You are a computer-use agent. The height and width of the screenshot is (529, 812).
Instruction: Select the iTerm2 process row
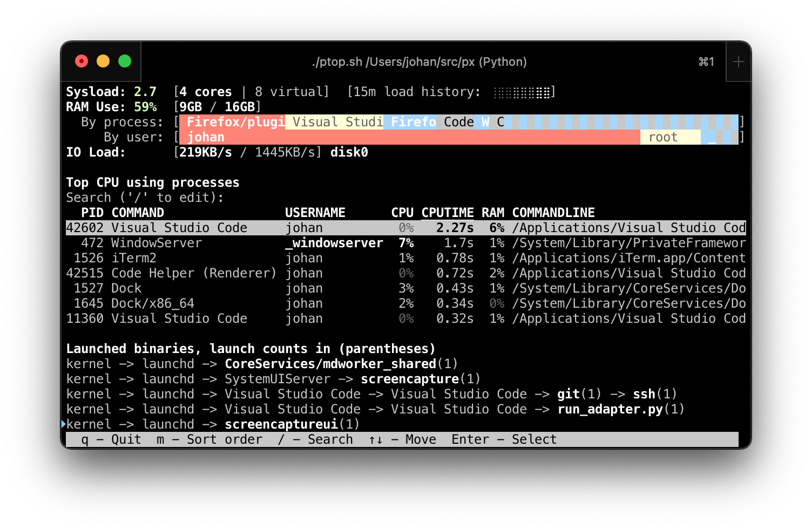405,258
